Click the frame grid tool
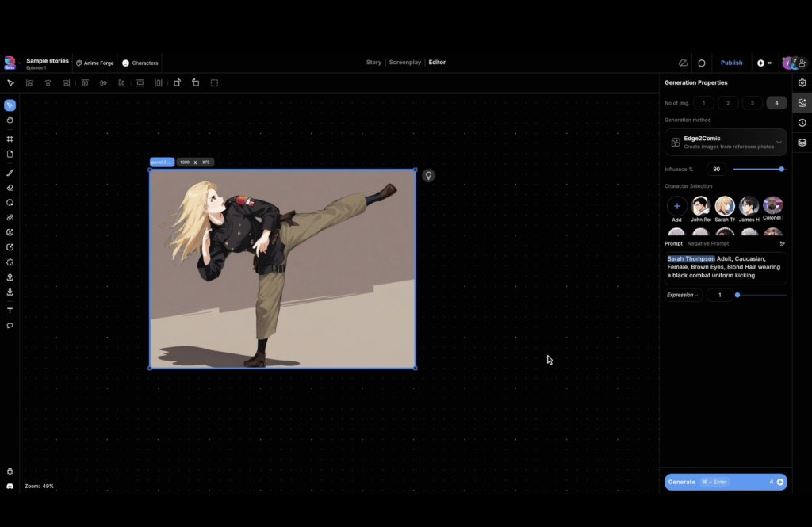812x527 pixels. click(x=10, y=139)
